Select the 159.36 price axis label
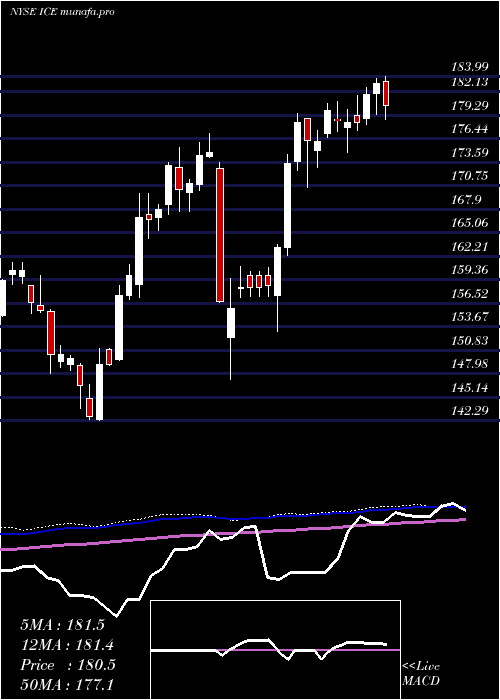 coord(470,270)
